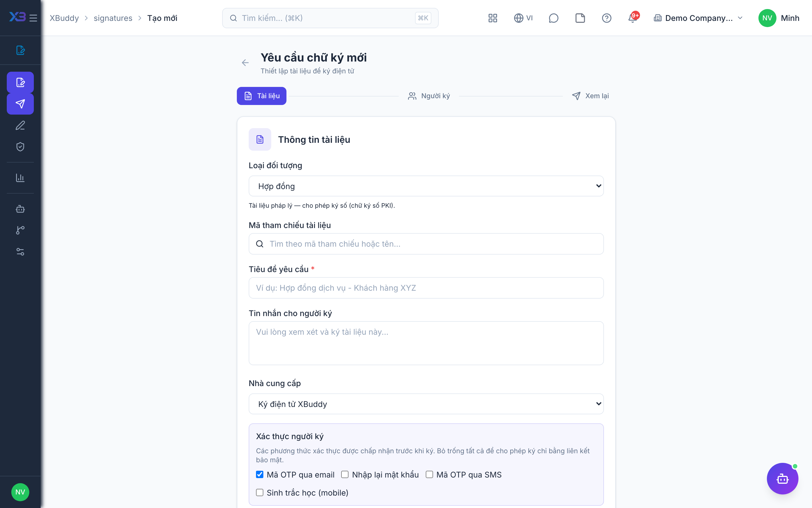Viewport: 812px width, 508px height.
Task: Expand the Demo Company switcher
Action: [698, 18]
